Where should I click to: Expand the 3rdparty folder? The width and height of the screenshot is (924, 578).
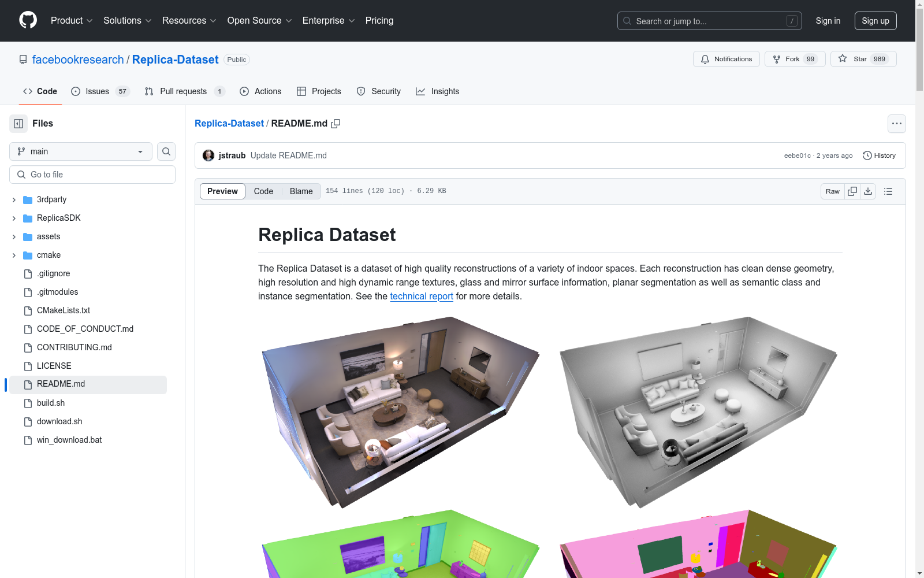tap(14, 199)
